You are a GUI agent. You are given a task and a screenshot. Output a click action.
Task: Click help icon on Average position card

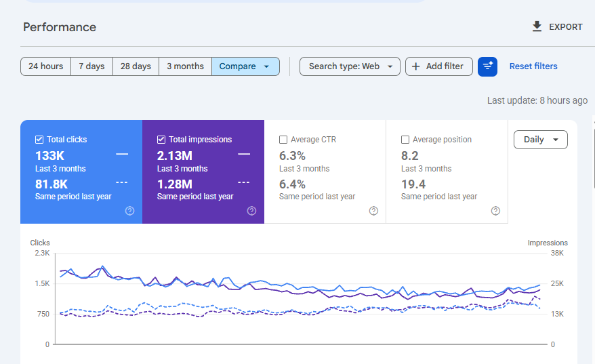coord(495,211)
